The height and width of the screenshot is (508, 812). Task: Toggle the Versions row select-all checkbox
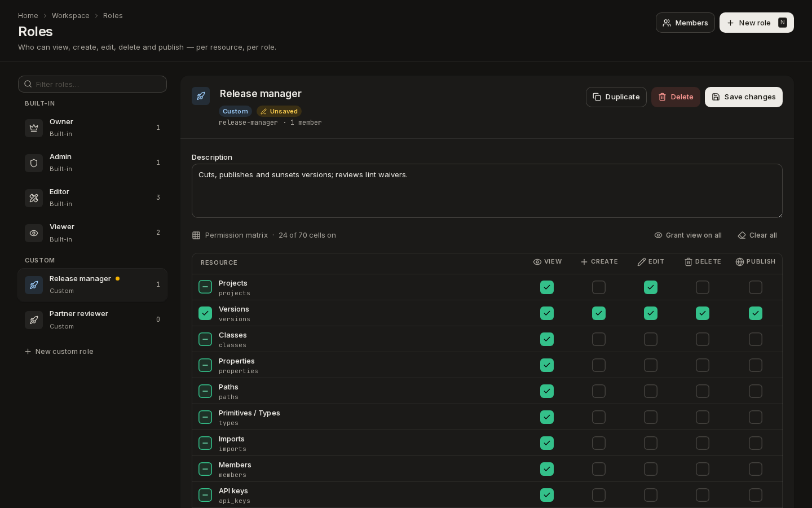coord(205,313)
